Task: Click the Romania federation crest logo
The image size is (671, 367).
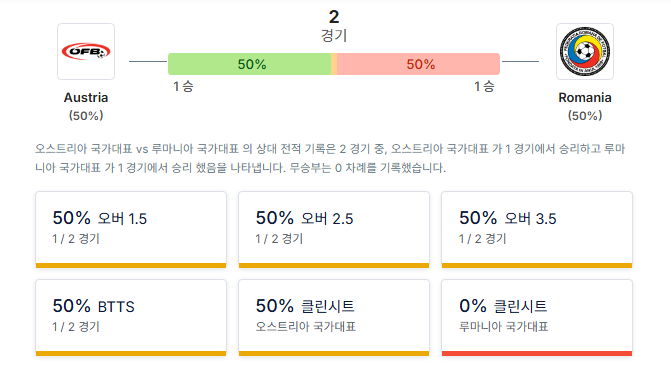Action: [x=585, y=51]
